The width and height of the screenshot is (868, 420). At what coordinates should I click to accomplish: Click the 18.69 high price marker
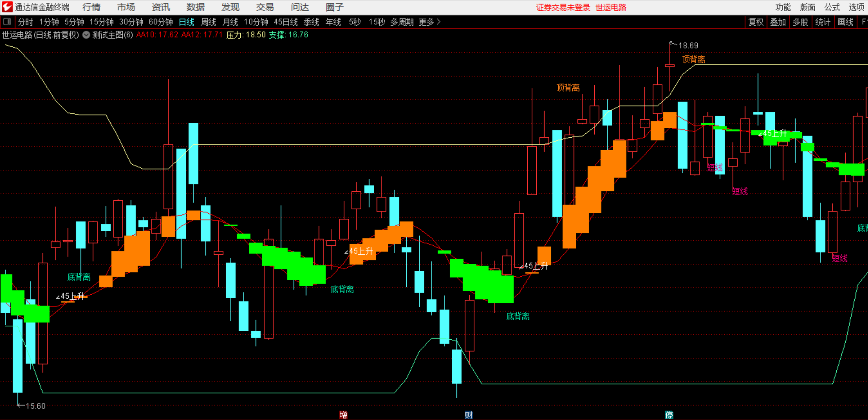coord(688,45)
